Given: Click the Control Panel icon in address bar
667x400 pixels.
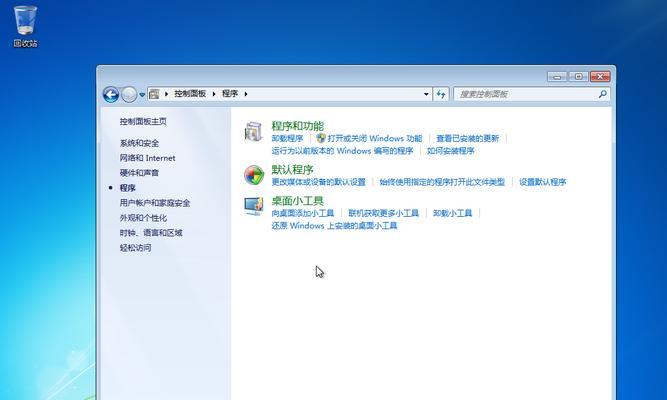Looking at the screenshot, I should (154, 94).
